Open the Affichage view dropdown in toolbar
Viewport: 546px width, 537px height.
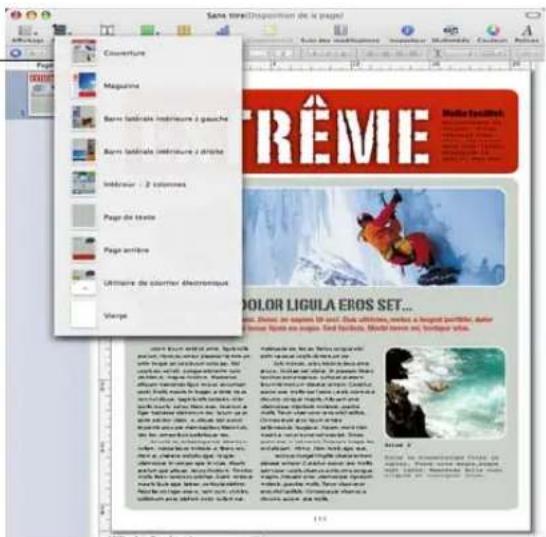click(28, 34)
